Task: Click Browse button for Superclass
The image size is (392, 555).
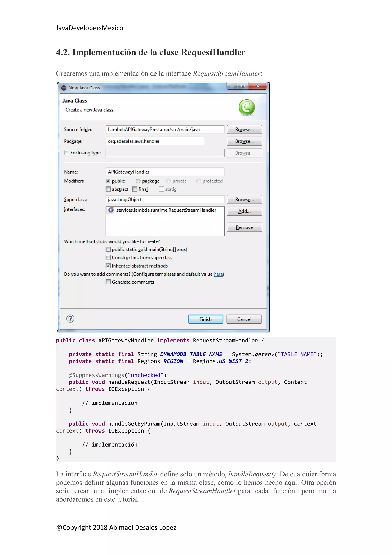Action: click(244, 200)
